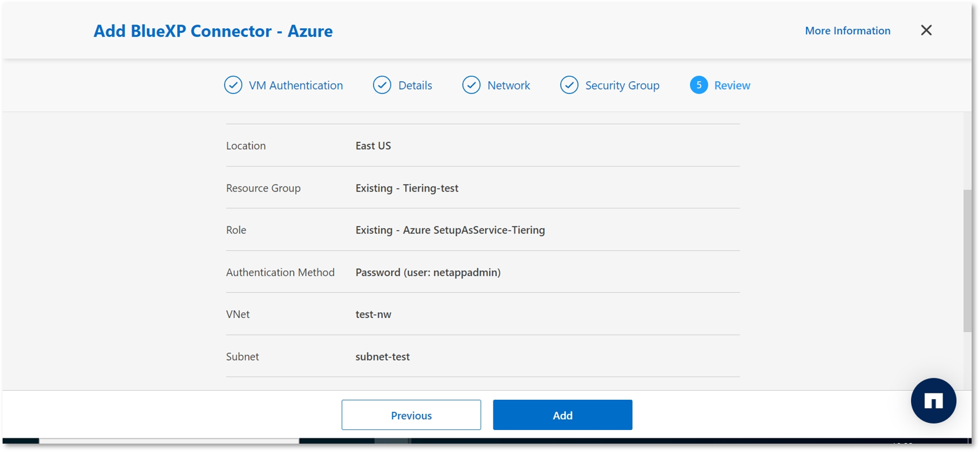Open the More Information link
The height and width of the screenshot is (452, 980).
(x=848, y=30)
